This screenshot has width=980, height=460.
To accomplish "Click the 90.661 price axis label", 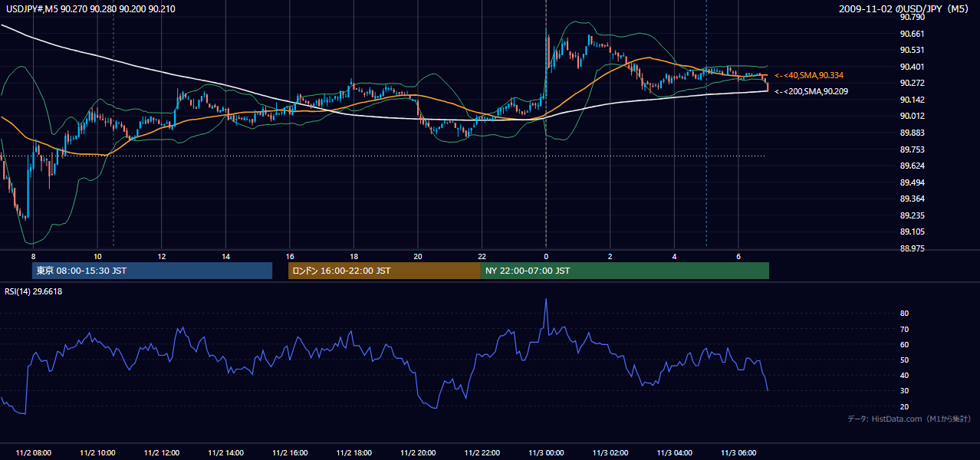I will pos(912,34).
